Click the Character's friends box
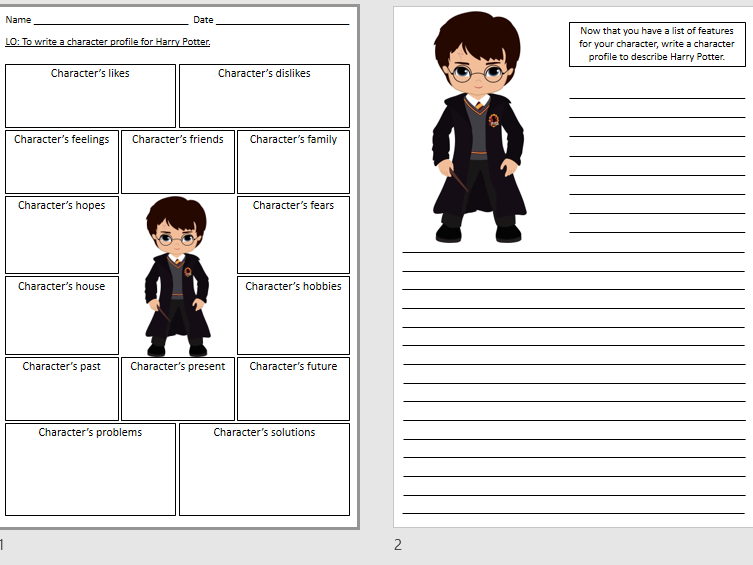 pyautogui.click(x=178, y=162)
